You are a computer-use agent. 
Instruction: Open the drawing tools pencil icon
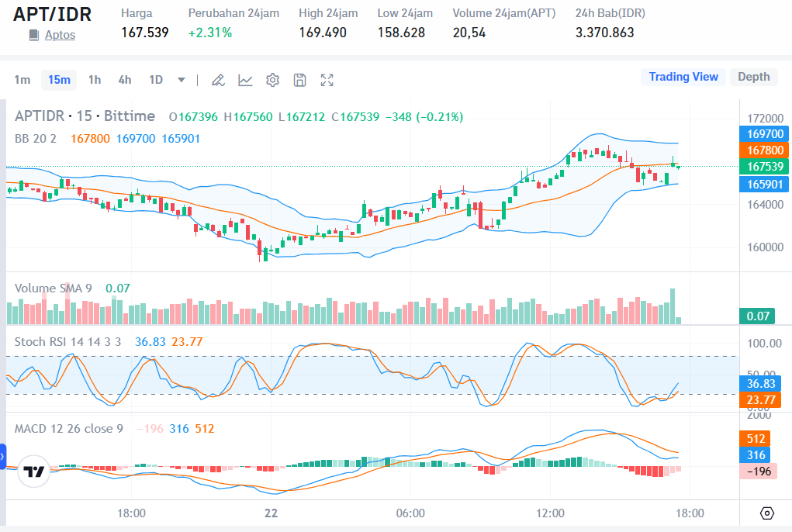(x=218, y=80)
